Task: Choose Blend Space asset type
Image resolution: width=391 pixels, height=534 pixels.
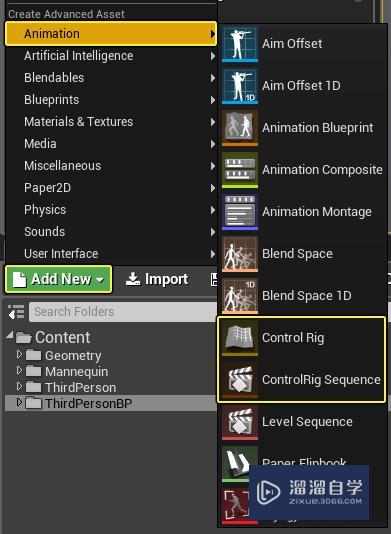Action: point(302,254)
